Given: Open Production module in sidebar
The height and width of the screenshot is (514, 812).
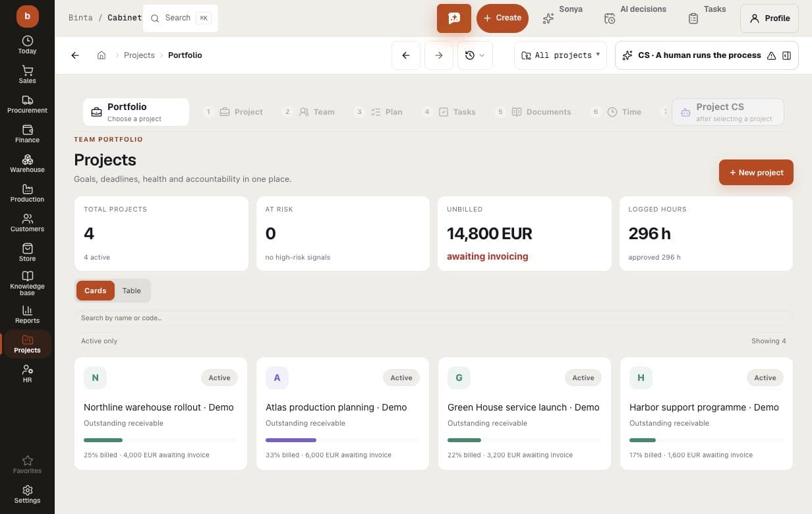Looking at the screenshot, I should (x=27, y=193).
